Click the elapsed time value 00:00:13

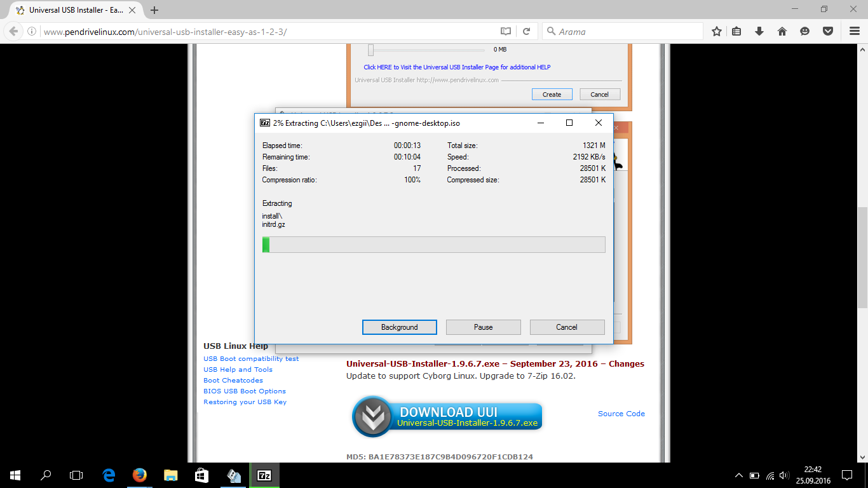[x=407, y=146]
